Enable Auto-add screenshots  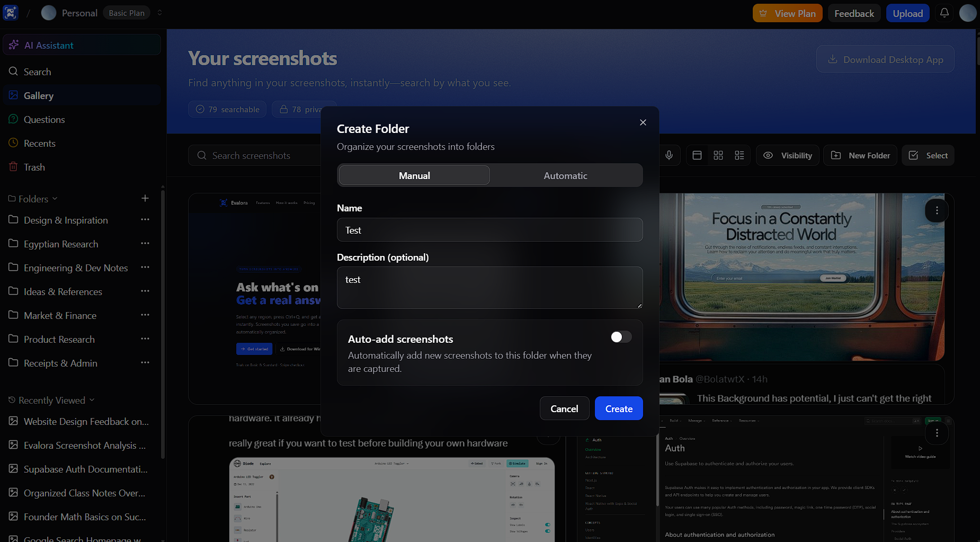coord(620,336)
